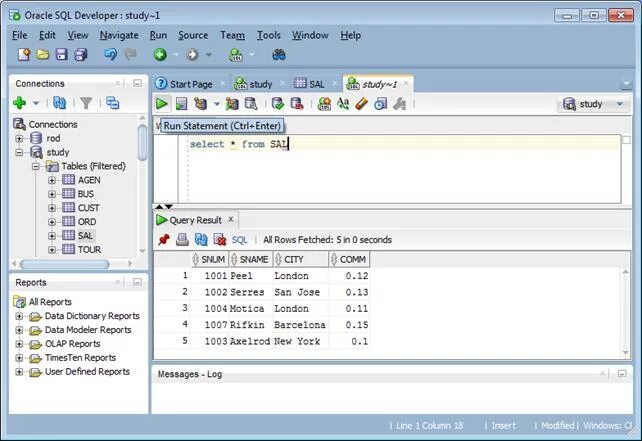642x441 pixels.
Task: Switch to the SAL table tab
Action: (x=316, y=84)
